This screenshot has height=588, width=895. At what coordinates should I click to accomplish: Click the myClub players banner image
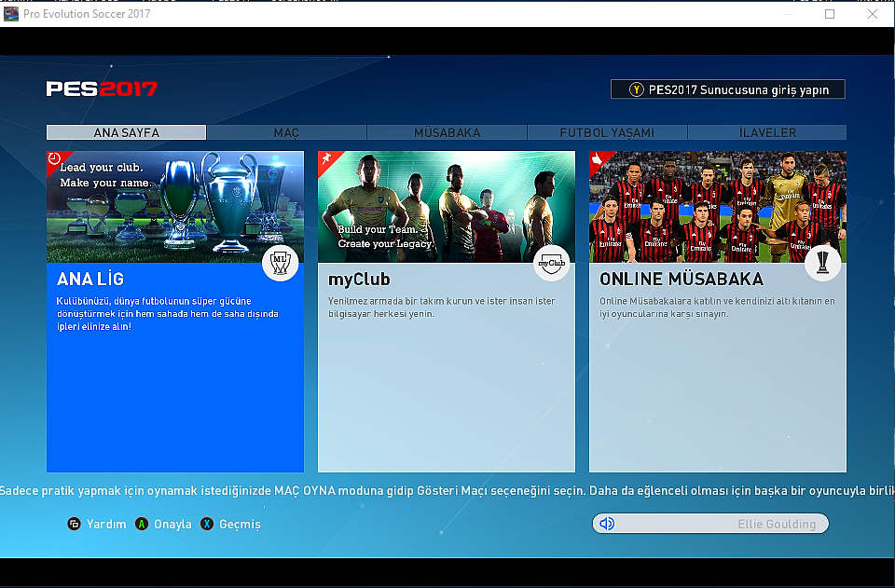(447, 207)
